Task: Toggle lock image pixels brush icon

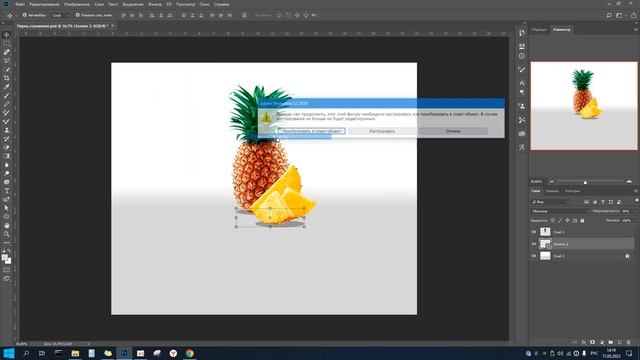Action: 560,220
